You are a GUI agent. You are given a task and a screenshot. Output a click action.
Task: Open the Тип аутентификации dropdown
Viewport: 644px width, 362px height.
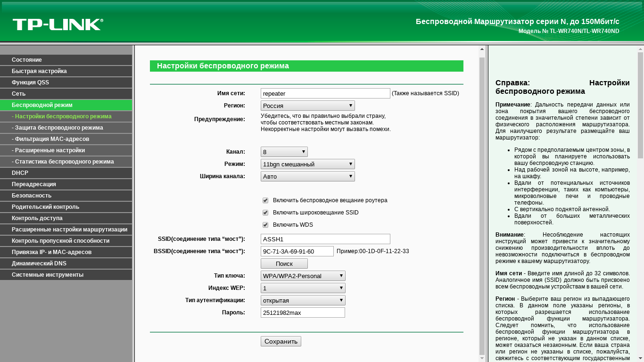click(x=303, y=300)
